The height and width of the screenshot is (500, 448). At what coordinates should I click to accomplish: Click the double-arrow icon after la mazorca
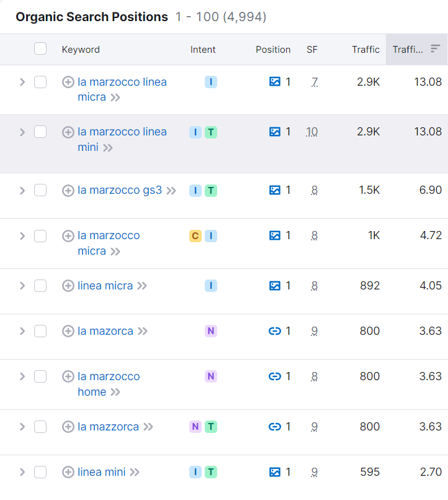pos(143,331)
